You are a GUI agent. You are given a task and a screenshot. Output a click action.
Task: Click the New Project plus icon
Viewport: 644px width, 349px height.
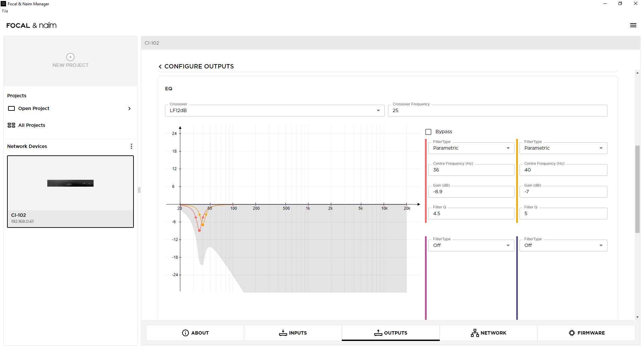pos(70,57)
